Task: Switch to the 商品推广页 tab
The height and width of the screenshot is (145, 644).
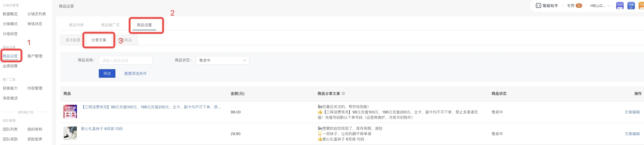Action: pos(110,25)
